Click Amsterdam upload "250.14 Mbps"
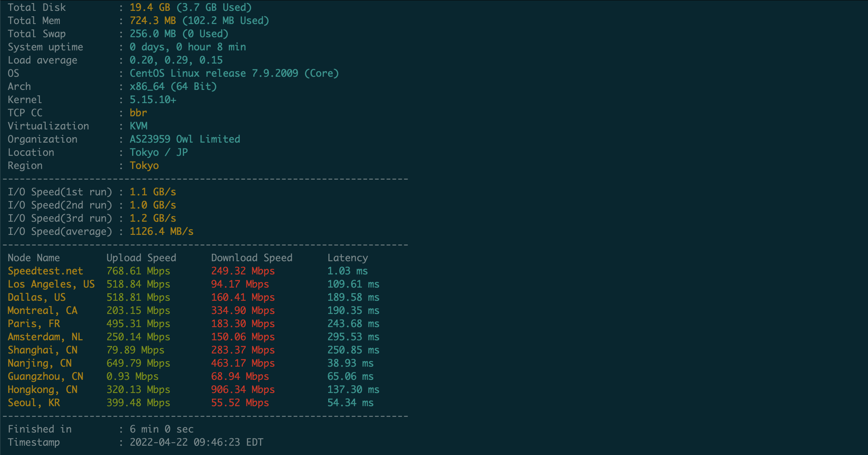 [x=138, y=337]
